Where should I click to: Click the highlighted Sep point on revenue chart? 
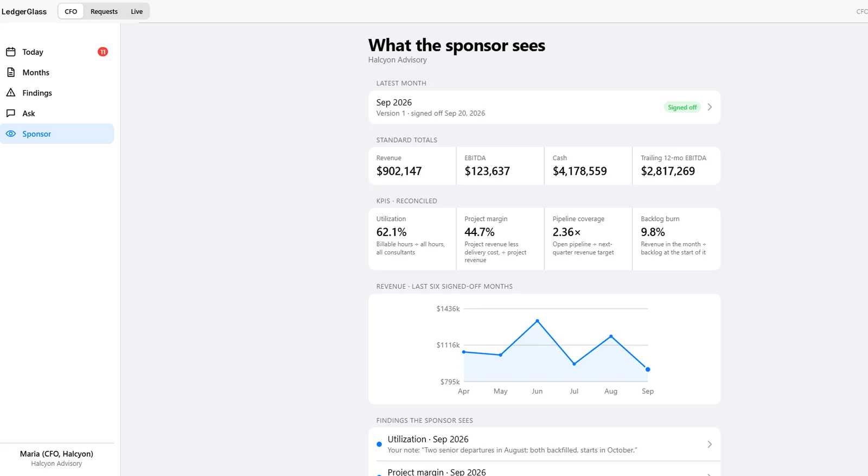click(x=648, y=370)
